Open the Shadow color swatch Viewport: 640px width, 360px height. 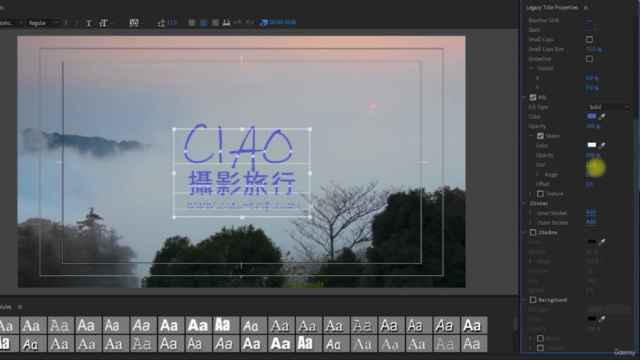(591, 242)
